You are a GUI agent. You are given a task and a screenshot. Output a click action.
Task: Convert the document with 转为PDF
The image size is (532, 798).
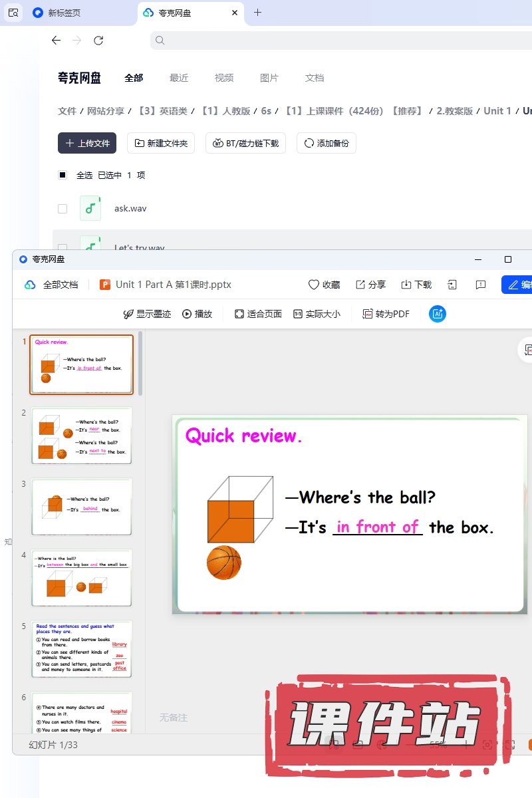386,314
